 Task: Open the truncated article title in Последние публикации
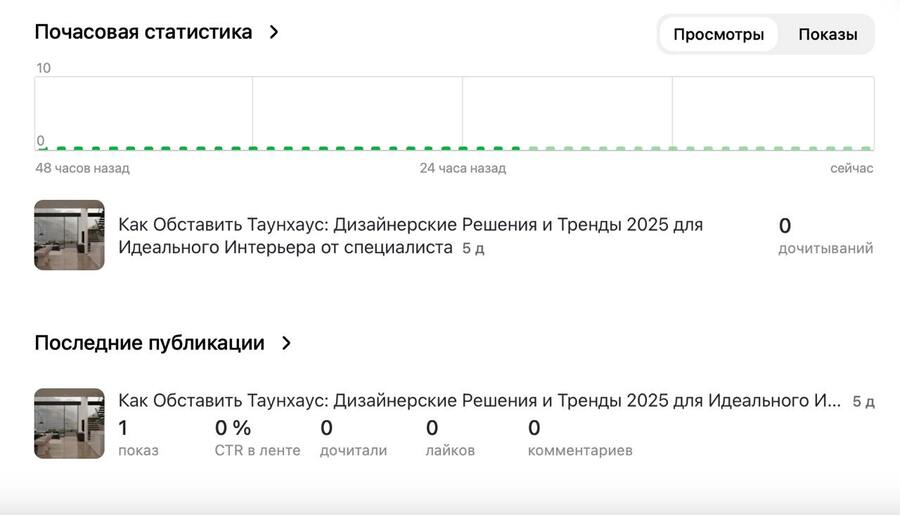coord(478,401)
